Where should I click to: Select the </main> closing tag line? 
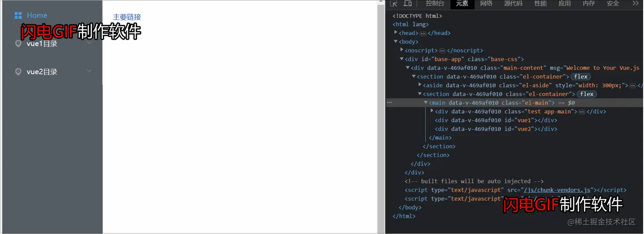pyautogui.click(x=440, y=138)
